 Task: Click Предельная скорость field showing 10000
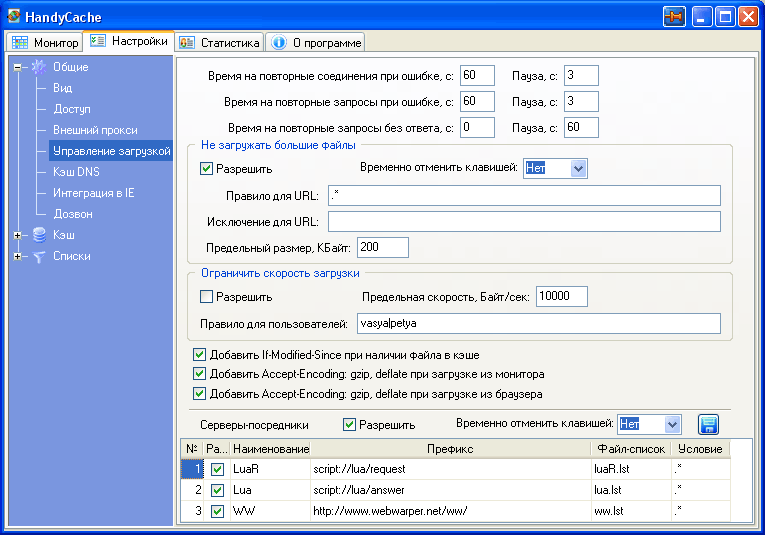[x=562, y=297]
